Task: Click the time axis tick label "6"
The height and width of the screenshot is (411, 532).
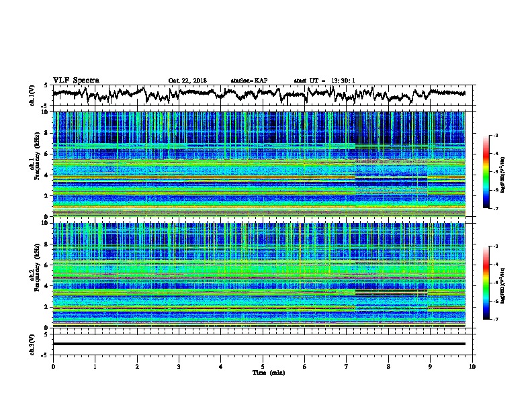Action: (x=305, y=367)
